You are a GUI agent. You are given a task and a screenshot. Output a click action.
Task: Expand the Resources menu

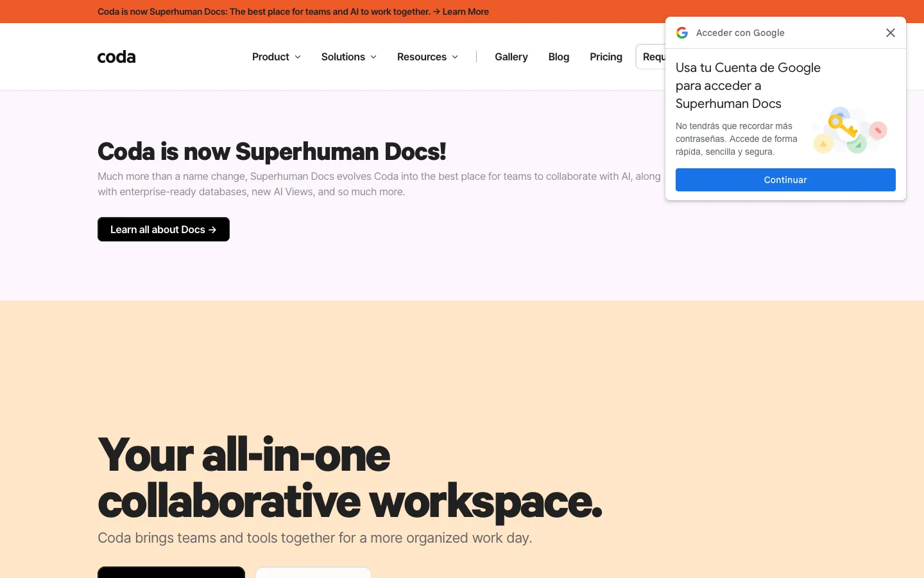428,57
